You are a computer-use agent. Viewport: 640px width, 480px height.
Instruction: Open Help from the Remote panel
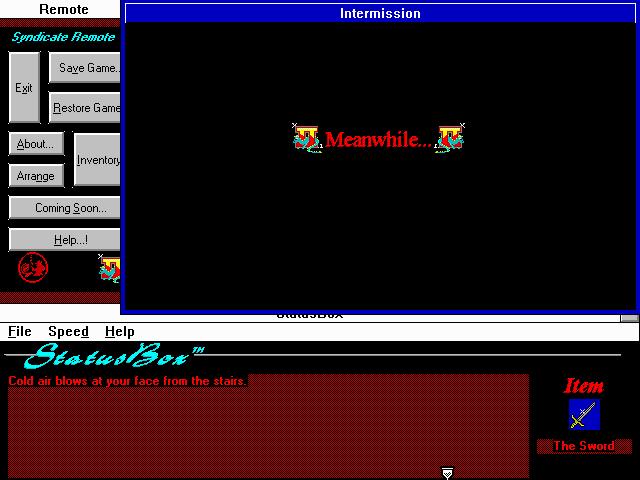[x=64, y=240]
